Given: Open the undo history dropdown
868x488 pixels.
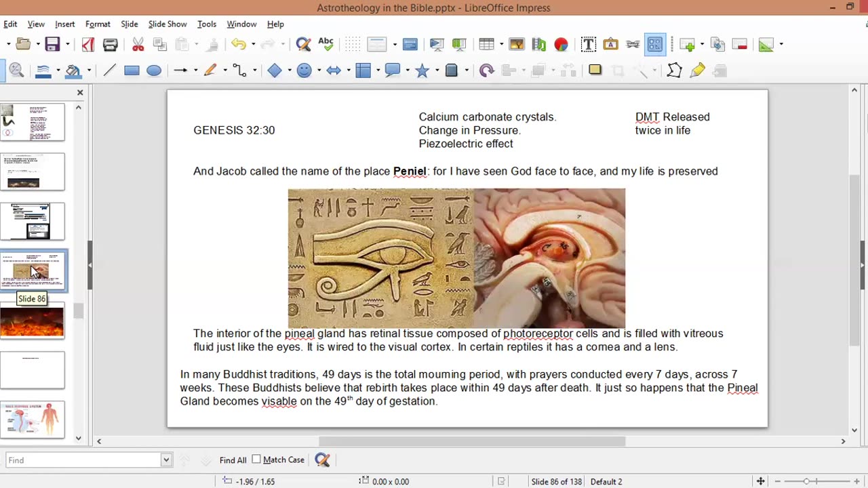Looking at the screenshot, I should (x=253, y=45).
